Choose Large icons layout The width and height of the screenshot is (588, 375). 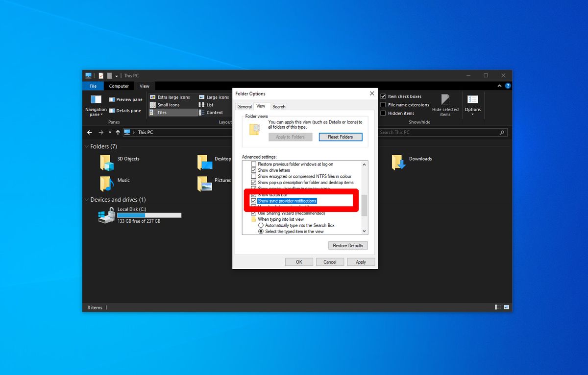click(x=214, y=97)
